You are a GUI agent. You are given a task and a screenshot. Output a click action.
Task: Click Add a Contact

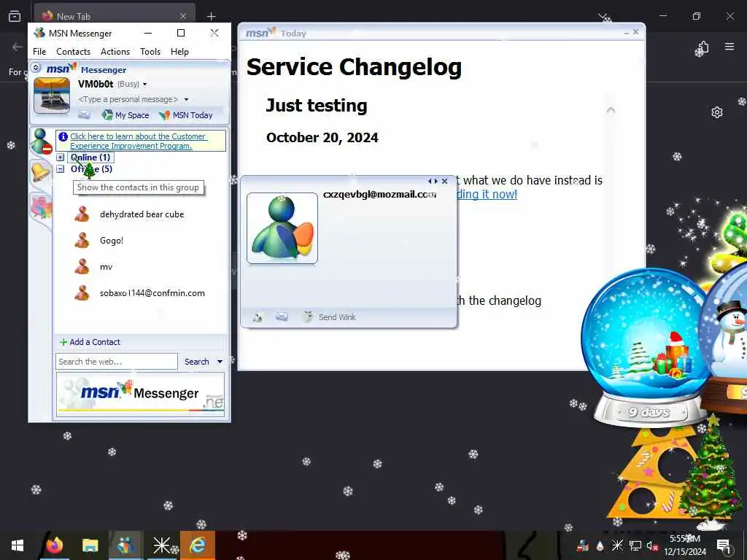95,342
